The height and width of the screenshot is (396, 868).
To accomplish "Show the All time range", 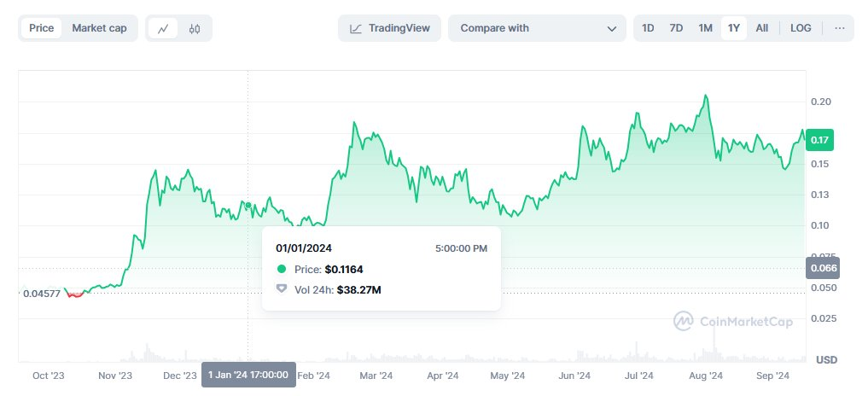I will tap(762, 28).
